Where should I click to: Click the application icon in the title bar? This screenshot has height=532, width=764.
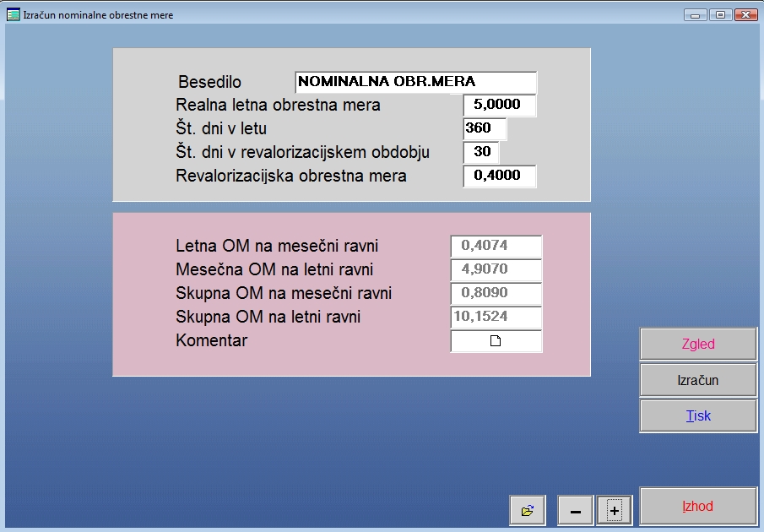pos(13,14)
